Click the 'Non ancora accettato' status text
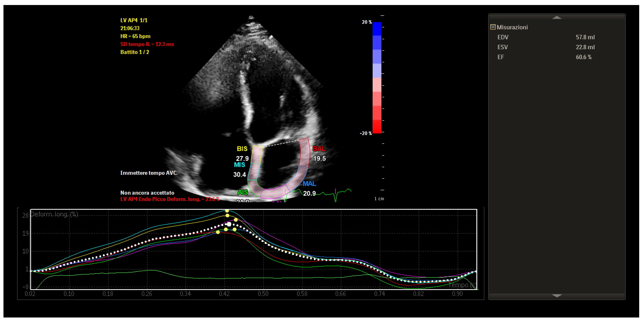644x320 pixels. (147, 193)
